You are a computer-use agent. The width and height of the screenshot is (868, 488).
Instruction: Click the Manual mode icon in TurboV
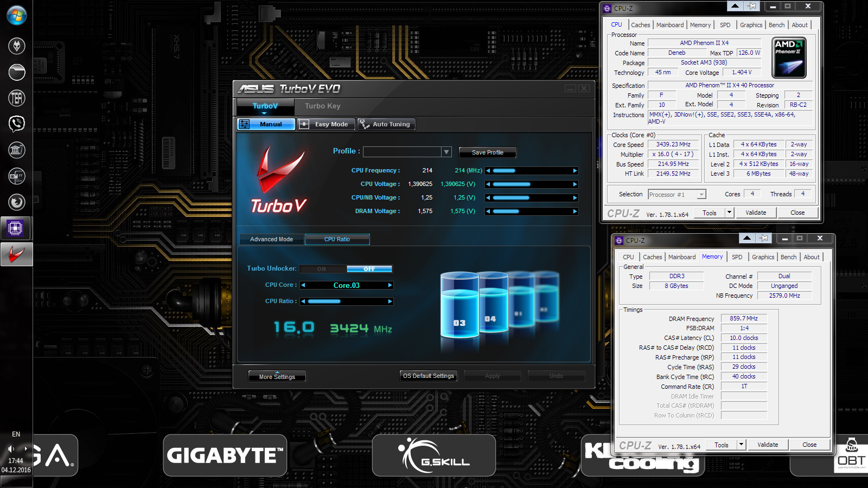[x=245, y=124]
